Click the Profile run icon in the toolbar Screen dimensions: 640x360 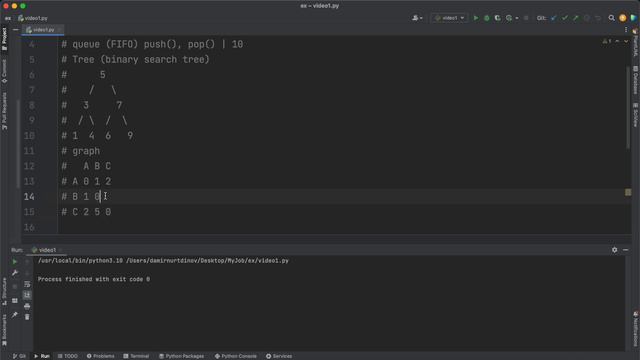tap(509, 18)
